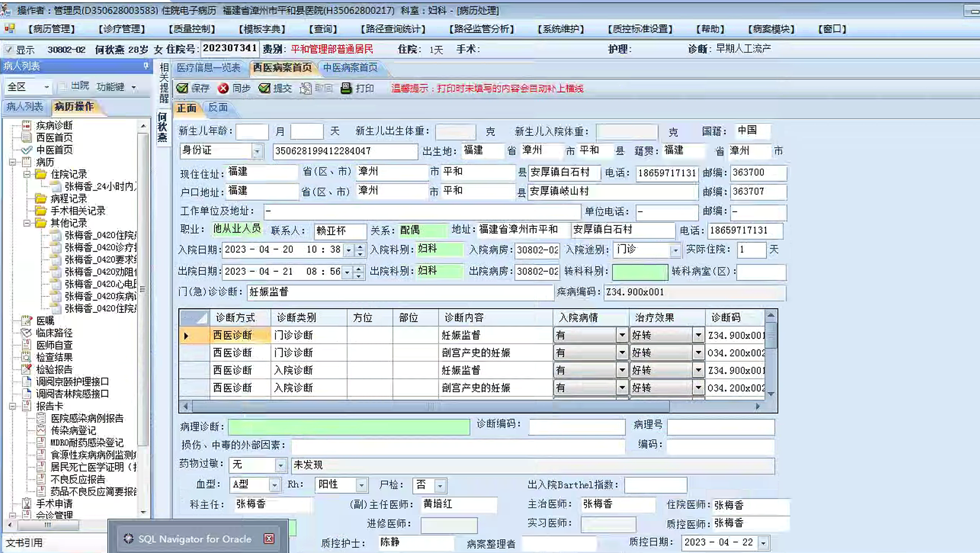Switch to the 医疗信息一览表 tab
The image size is (980, 553).
(209, 67)
